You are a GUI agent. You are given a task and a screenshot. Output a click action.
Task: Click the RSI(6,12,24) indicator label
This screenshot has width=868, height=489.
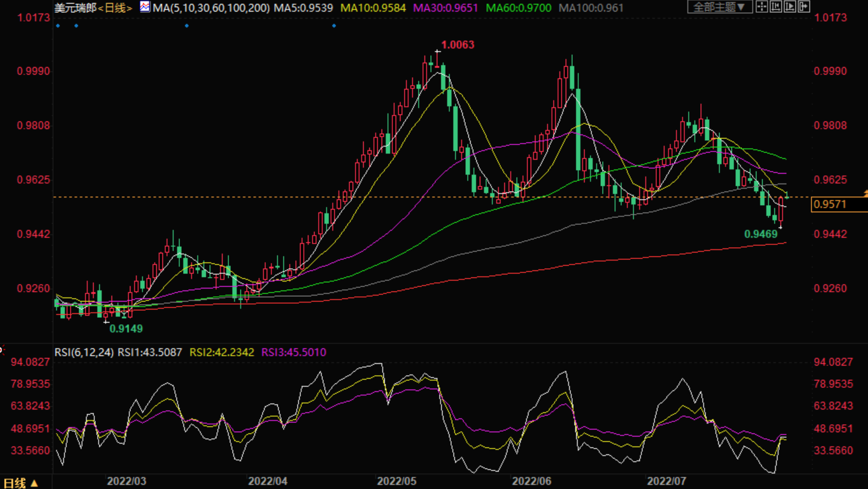coord(84,352)
